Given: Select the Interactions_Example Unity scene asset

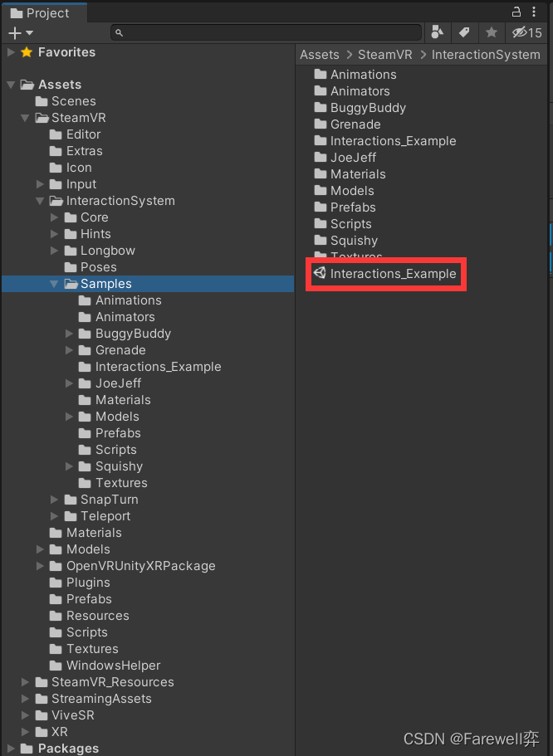Looking at the screenshot, I should (385, 274).
